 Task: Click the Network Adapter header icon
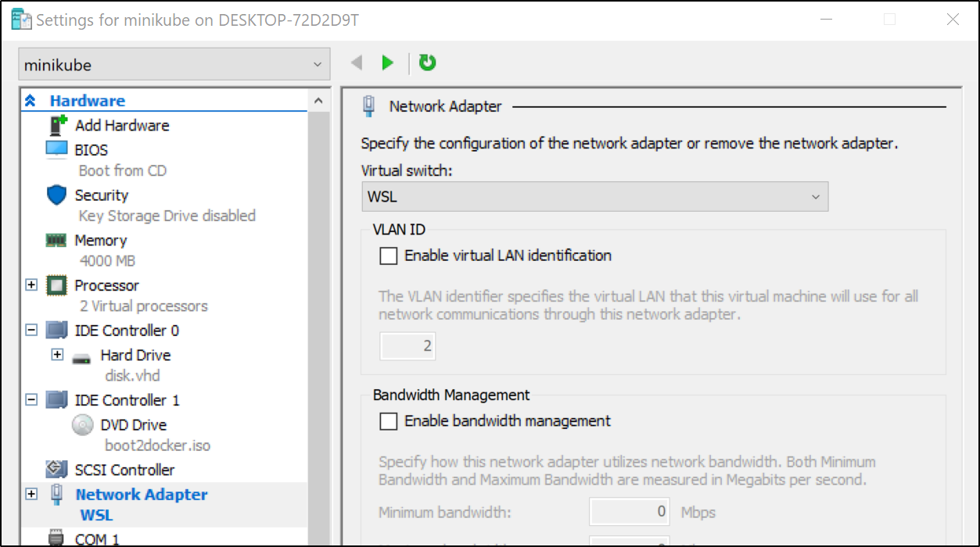pyautogui.click(x=369, y=106)
